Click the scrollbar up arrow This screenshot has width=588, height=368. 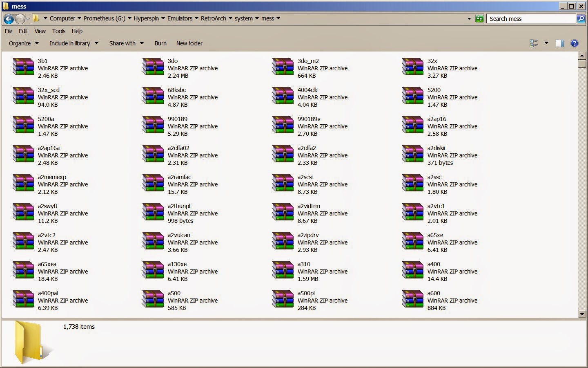click(x=582, y=55)
